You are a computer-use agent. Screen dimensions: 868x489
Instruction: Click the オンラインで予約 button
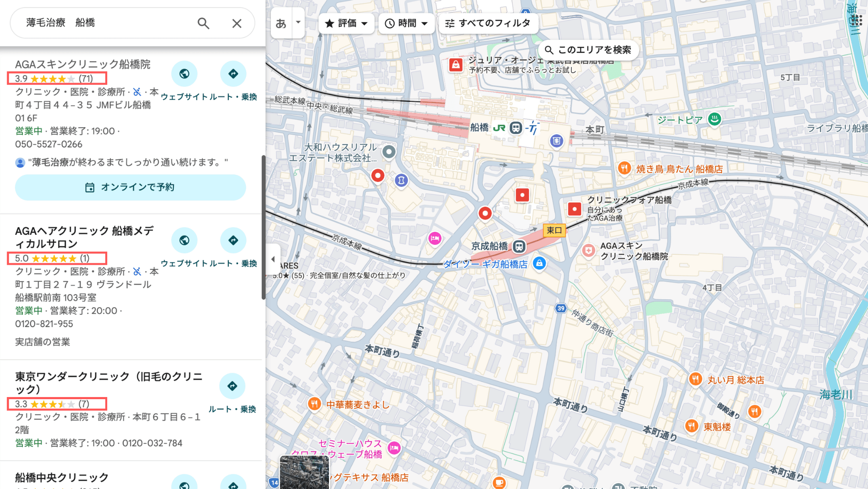coord(131,187)
